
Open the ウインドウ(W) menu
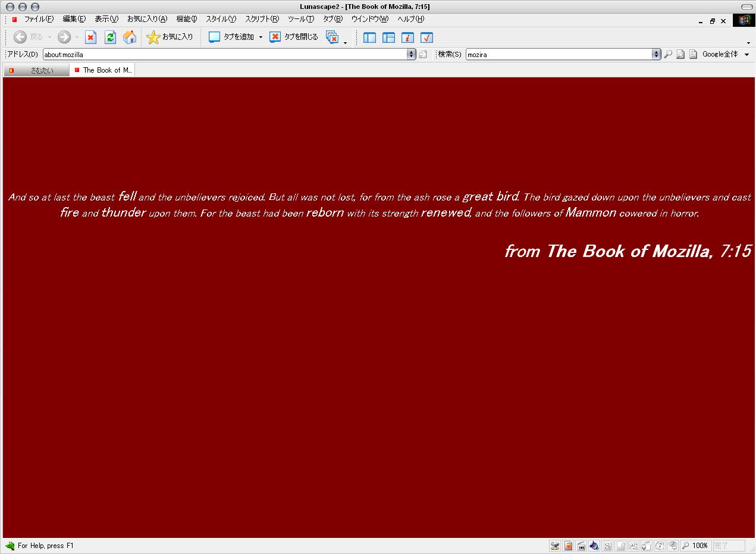tap(369, 20)
